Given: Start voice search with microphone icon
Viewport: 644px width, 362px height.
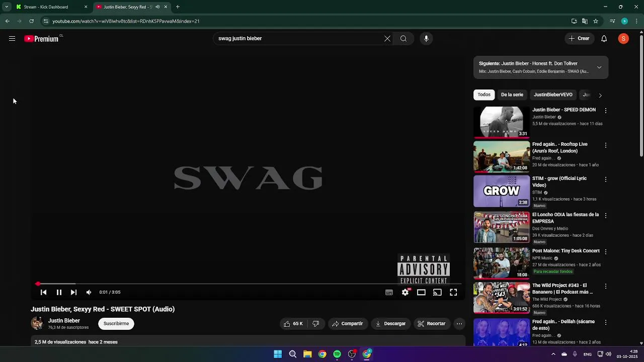Looking at the screenshot, I should 426,39.
